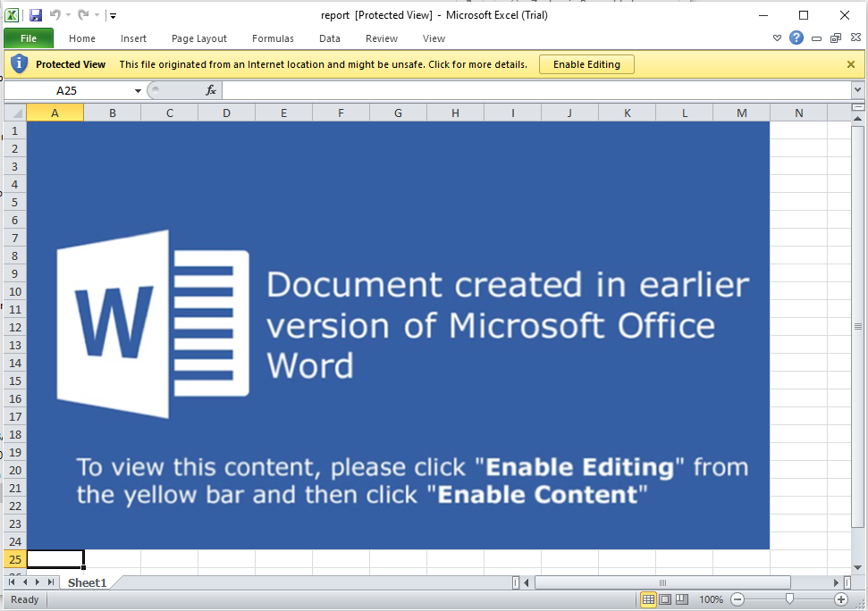The image size is (868, 611).
Task: Click the Protected View shield icon
Action: pyautogui.click(x=19, y=63)
